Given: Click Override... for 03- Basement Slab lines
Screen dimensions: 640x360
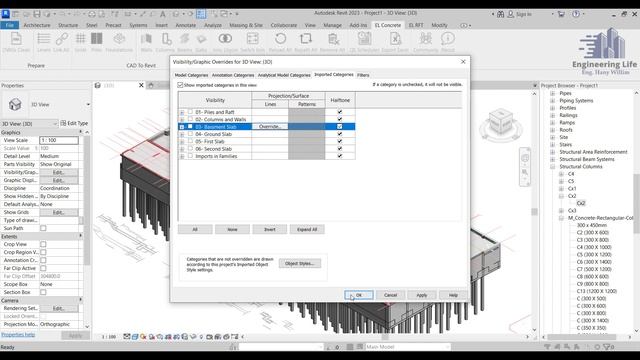Looking at the screenshot, I should (270, 127).
